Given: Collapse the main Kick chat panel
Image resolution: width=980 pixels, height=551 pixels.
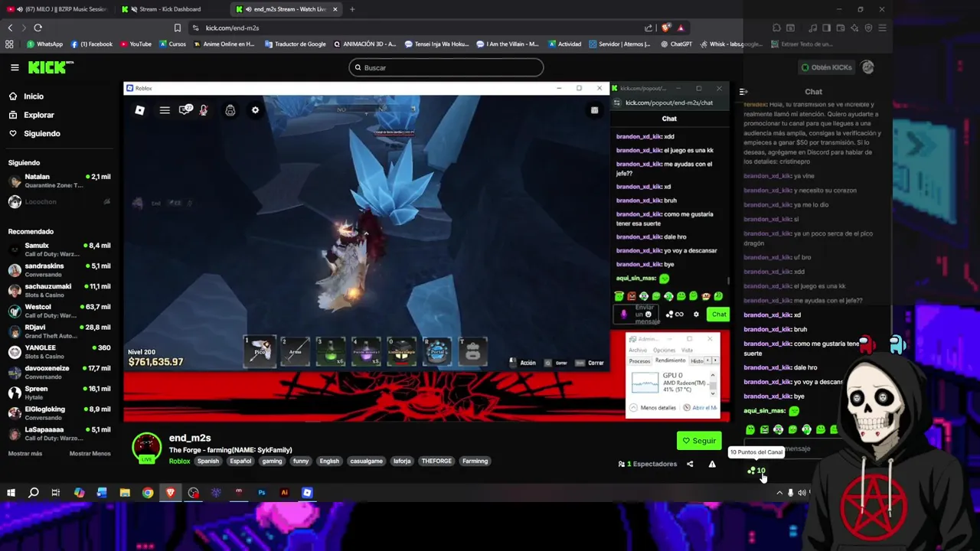Looking at the screenshot, I should pyautogui.click(x=743, y=92).
